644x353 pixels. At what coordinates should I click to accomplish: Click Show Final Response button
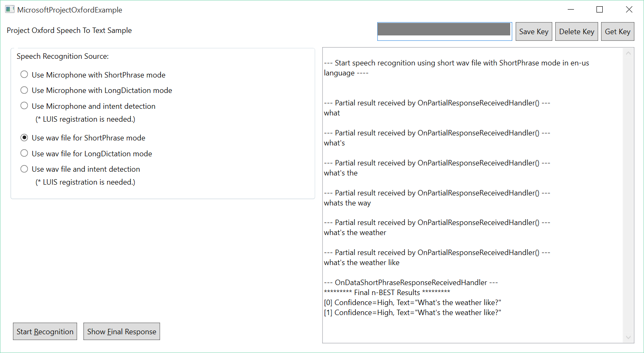(x=122, y=331)
